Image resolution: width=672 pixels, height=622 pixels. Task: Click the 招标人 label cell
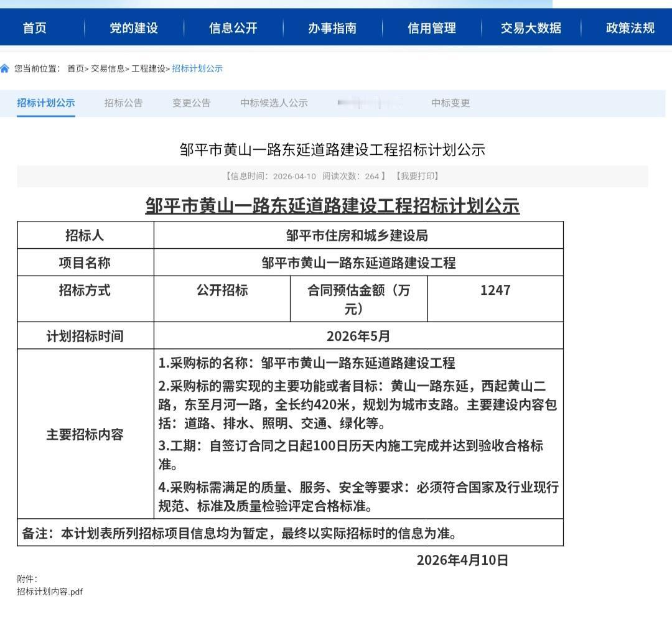coord(85,235)
